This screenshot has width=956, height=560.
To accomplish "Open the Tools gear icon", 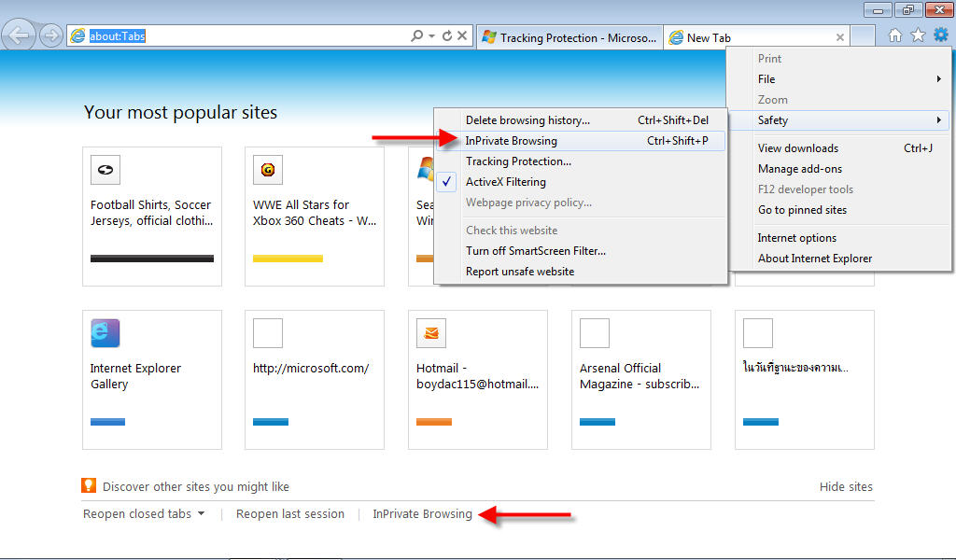I will click(941, 35).
